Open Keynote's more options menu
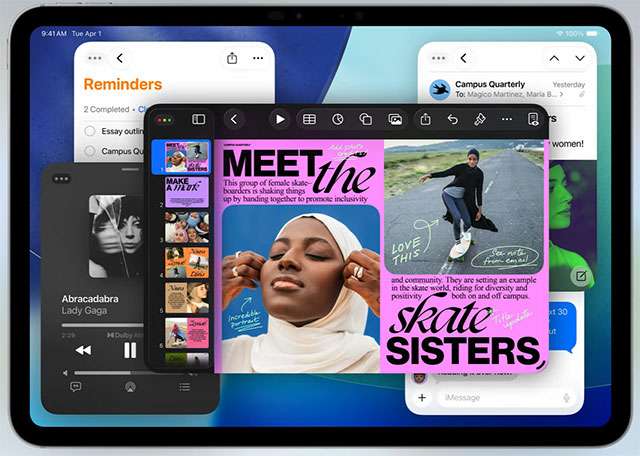This screenshot has width=640, height=456. (x=507, y=119)
